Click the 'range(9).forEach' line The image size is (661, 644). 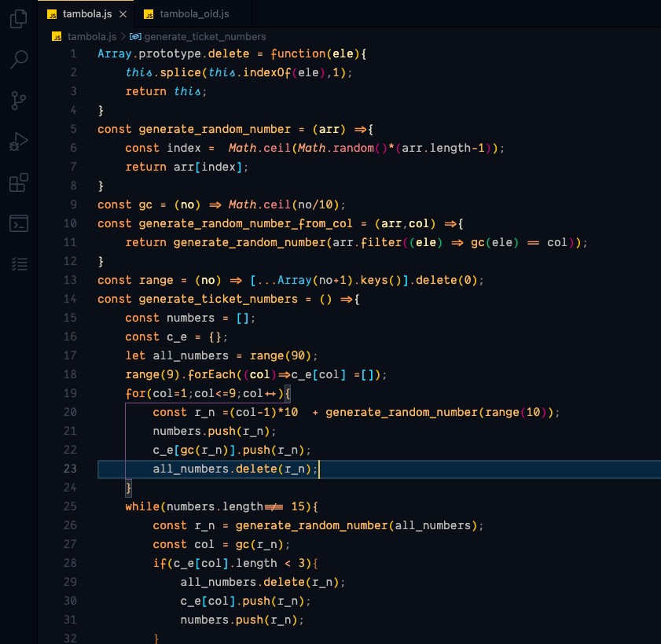click(x=256, y=374)
